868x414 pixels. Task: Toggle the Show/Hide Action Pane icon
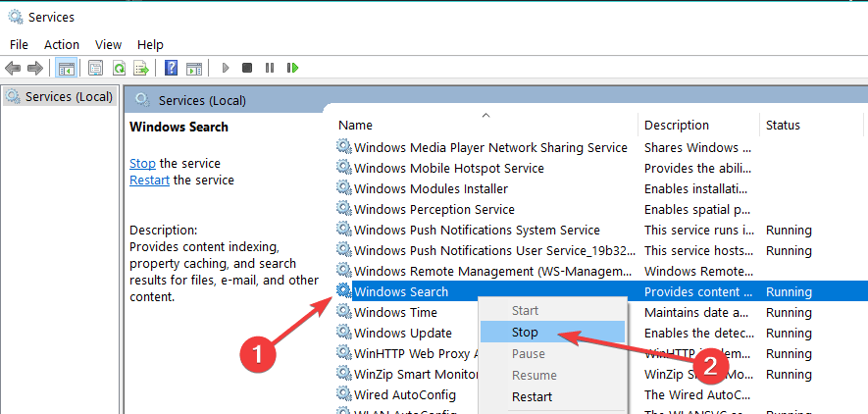tap(194, 68)
